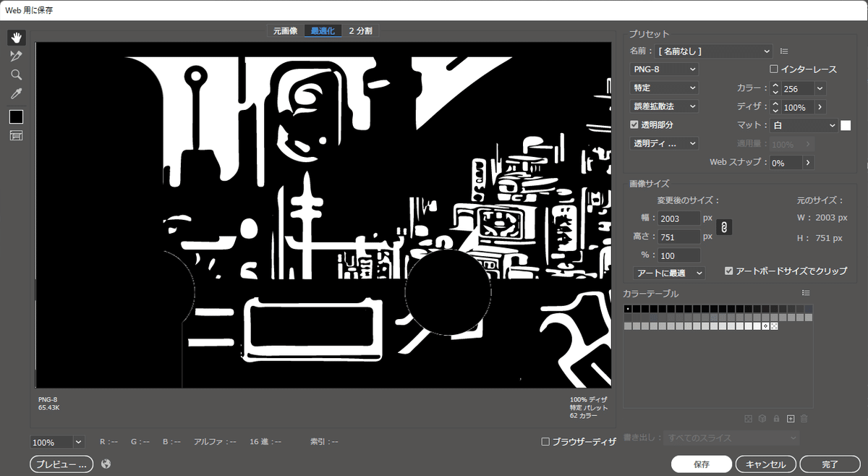This screenshot has width=868, height=476.
Task: Click the プレビュー... button
Action: pyautogui.click(x=62, y=464)
